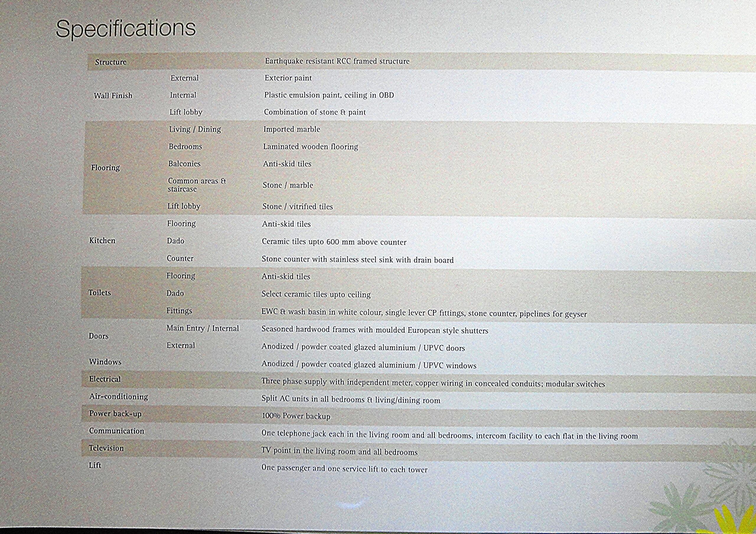Select the Electrical row label
This screenshot has height=534, width=756.
pos(105,379)
